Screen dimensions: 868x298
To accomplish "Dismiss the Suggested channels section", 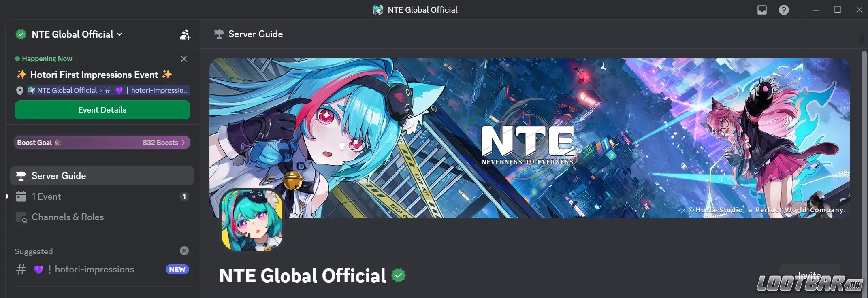I will point(184,251).
